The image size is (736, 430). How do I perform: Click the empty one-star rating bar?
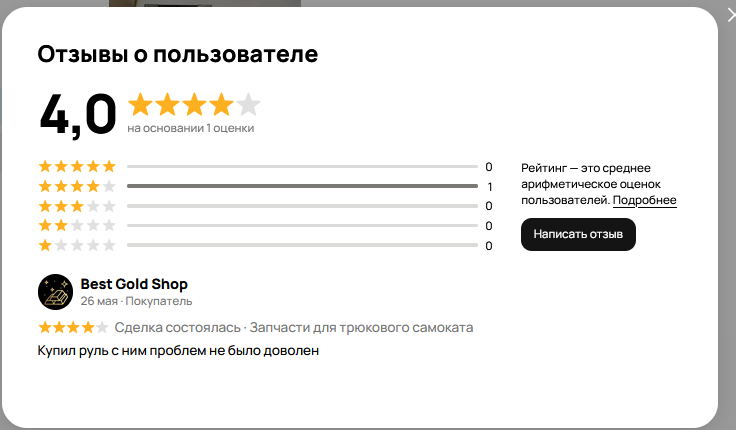click(x=302, y=246)
